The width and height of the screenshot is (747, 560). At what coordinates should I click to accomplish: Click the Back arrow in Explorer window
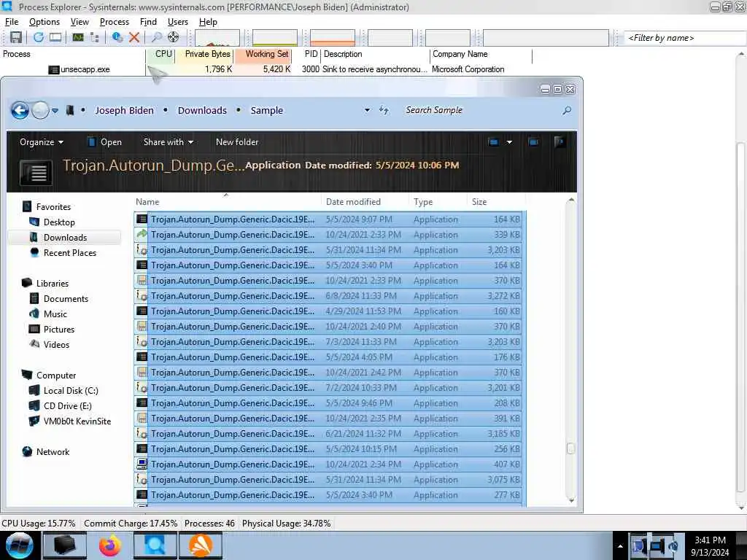tap(20, 111)
